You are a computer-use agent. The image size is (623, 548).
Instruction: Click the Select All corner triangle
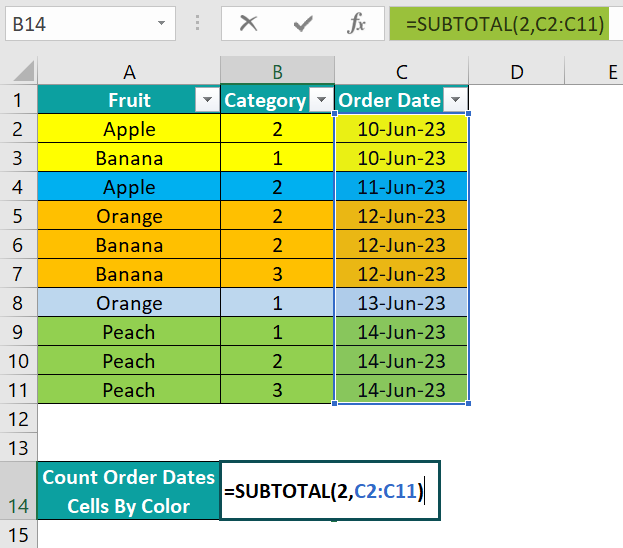pos(24,71)
